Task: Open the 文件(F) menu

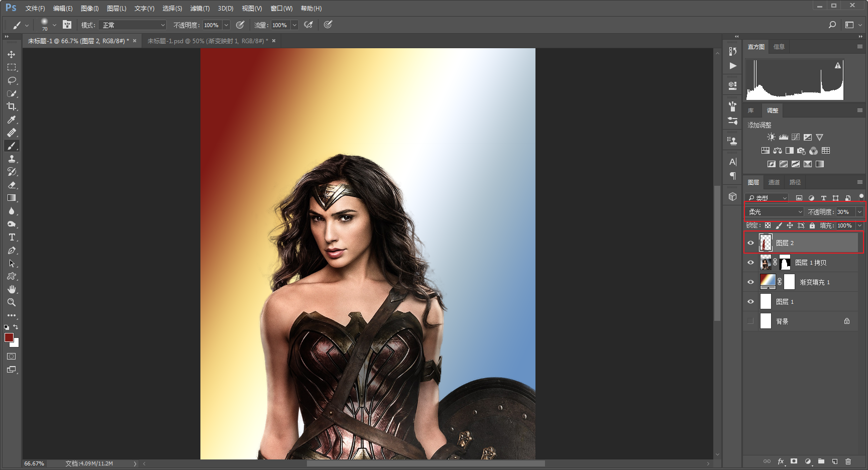Action: coord(35,9)
